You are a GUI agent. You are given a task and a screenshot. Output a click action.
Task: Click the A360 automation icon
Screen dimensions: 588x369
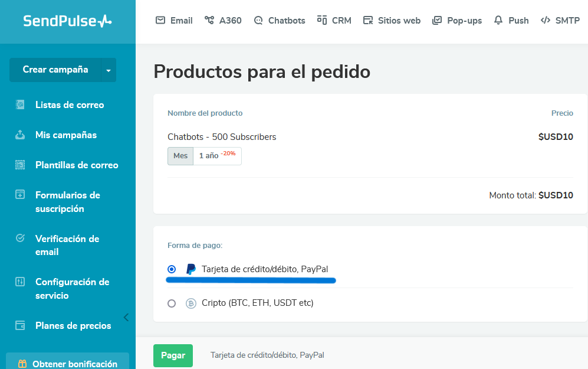click(209, 20)
